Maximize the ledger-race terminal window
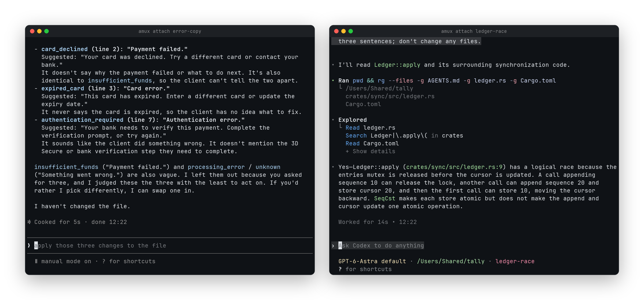 click(x=350, y=31)
